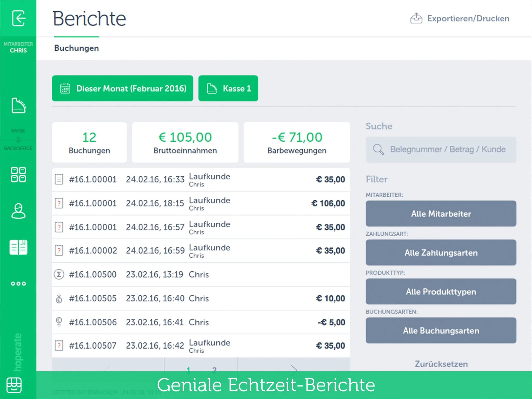
Task: Click the Mitarbeiter Chris label in sidebar
Action: click(x=18, y=47)
